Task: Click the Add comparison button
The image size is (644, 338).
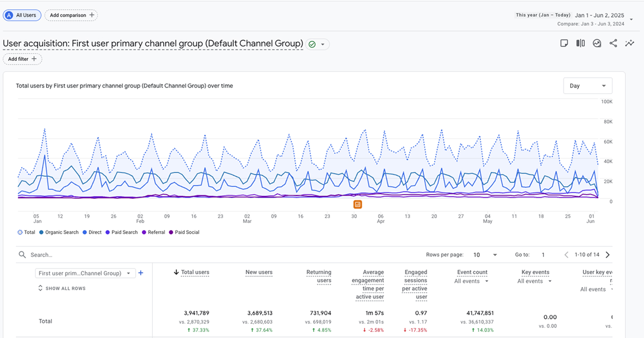Action: [71, 15]
